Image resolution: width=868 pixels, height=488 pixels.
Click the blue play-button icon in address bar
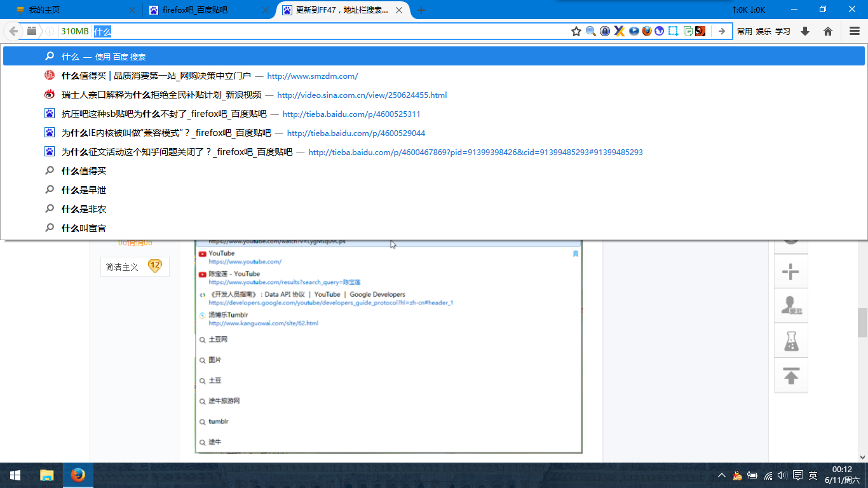(x=634, y=31)
